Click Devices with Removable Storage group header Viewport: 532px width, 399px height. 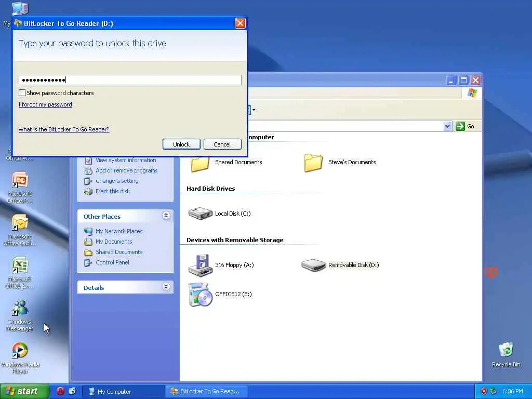(x=235, y=240)
